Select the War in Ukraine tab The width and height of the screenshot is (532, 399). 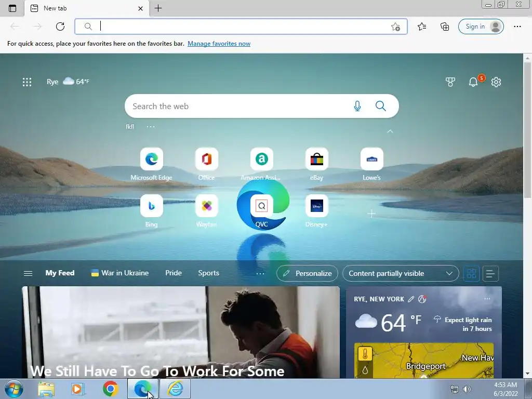tap(120, 273)
